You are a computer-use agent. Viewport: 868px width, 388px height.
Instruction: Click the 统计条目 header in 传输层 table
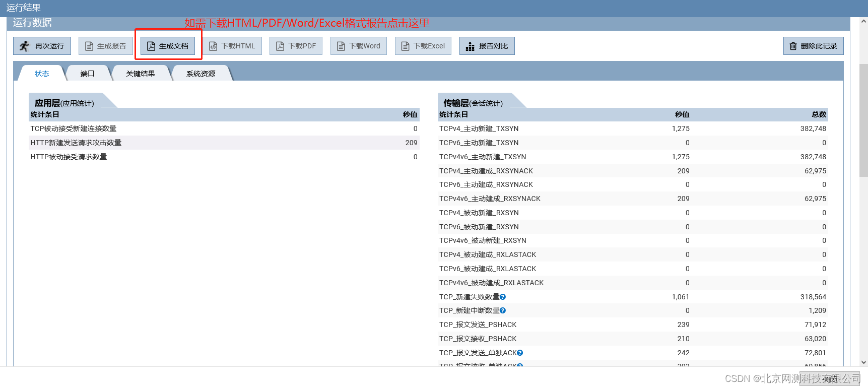tap(453, 114)
